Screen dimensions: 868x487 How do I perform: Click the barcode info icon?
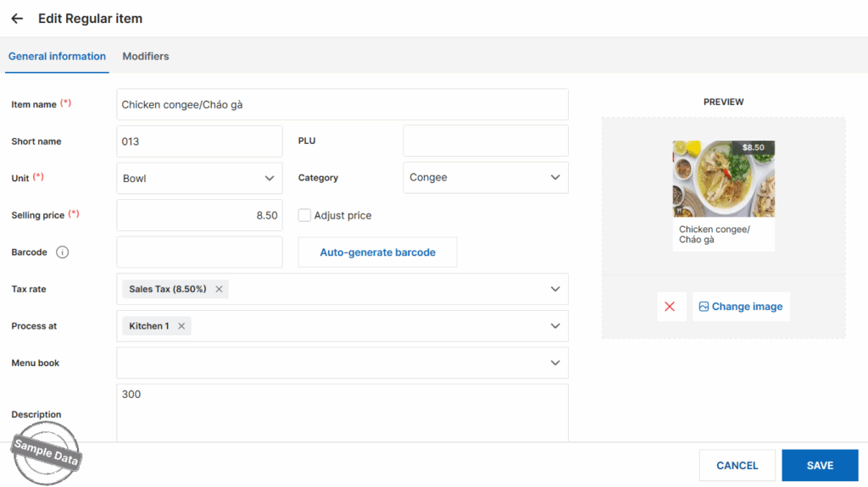point(63,252)
